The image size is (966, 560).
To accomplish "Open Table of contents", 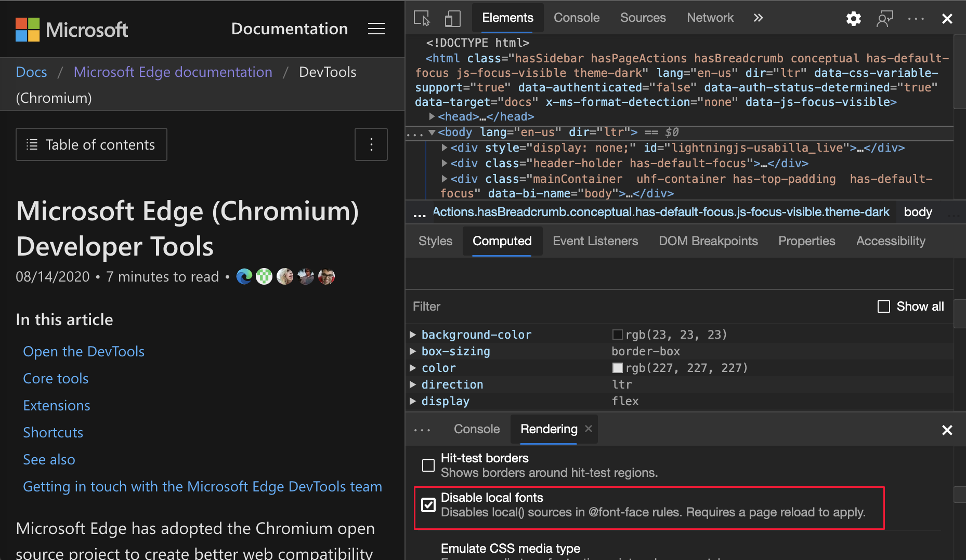I will pyautogui.click(x=92, y=144).
